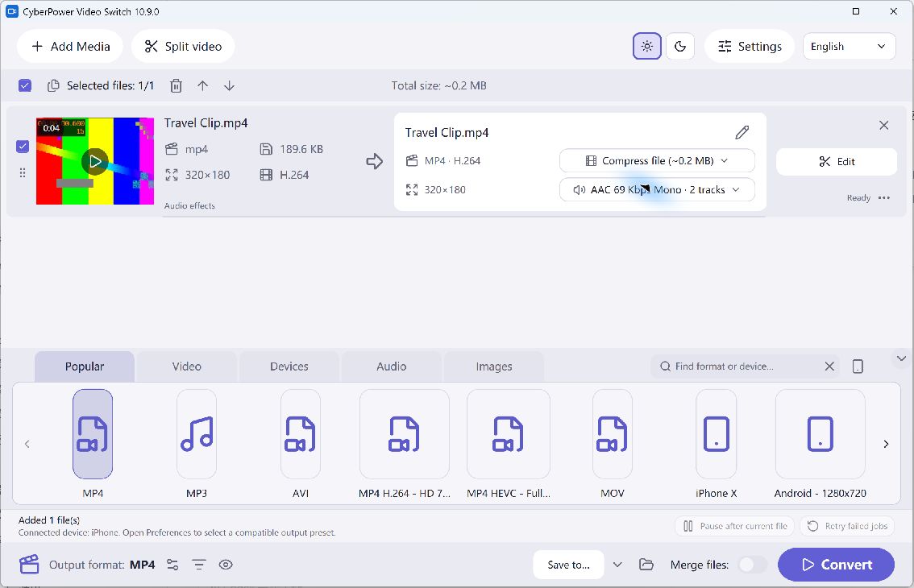Viewport: 914px width, 588px height.
Task: Click Pause after current file
Action: pyautogui.click(x=735, y=526)
